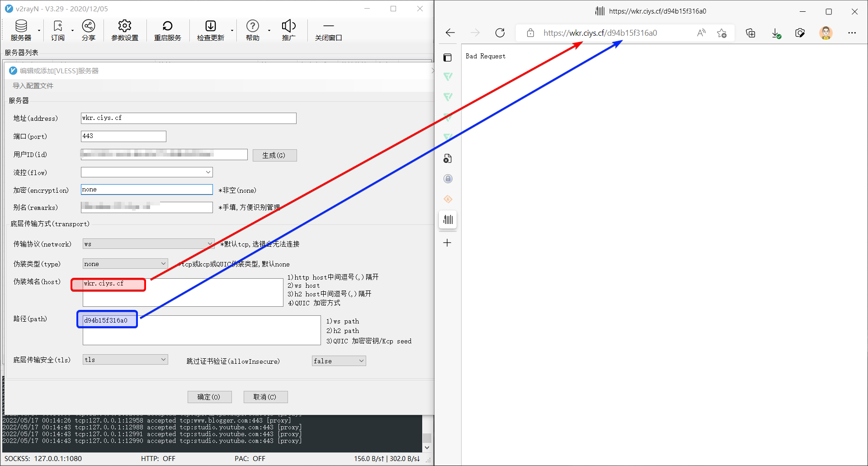
Task: Add page to favorites star icon
Action: pos(722,33)
